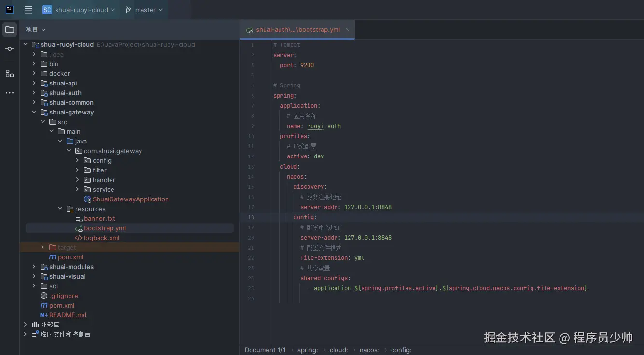The height and width of the screenshot is (355, 644).
Task: Click the SC project badge icon
Action: (47, 10)
